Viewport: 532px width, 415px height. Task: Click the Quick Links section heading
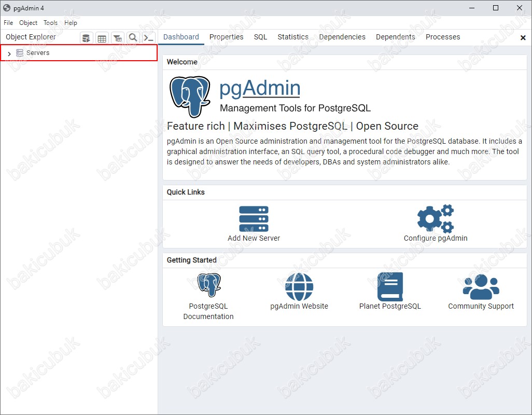[186, 192]
